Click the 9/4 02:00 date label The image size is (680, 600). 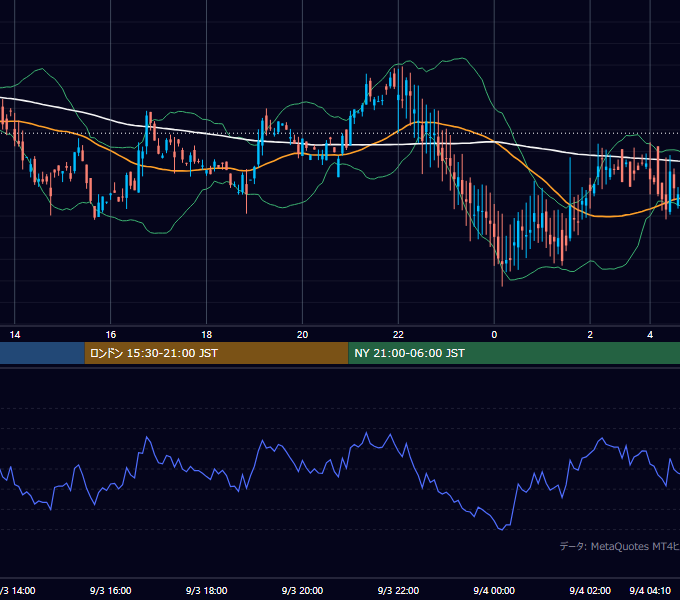(x=590, y=590)
